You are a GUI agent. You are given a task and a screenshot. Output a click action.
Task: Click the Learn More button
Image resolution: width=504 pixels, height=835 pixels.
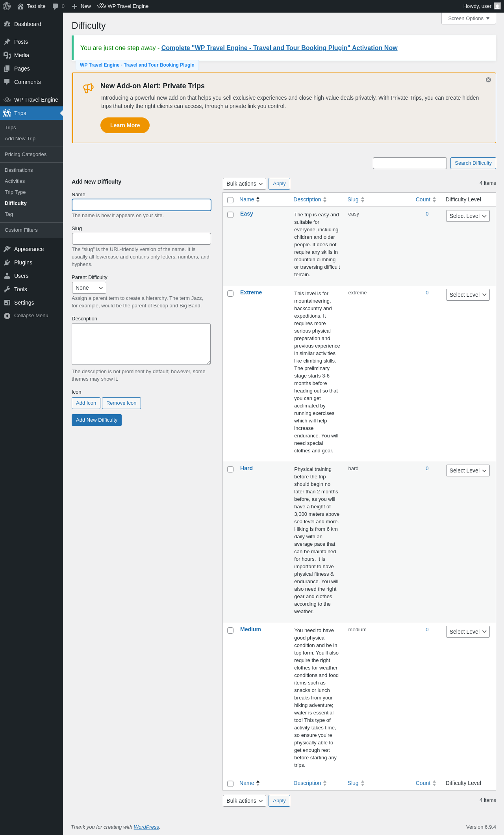pyautogui.click(x=125, y=125)
